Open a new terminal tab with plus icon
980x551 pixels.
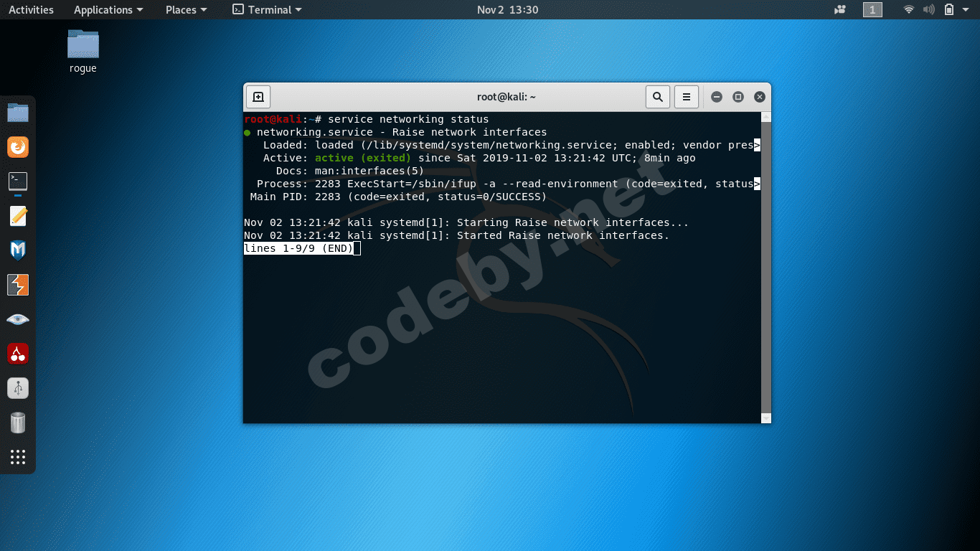[x=258, y=96]
